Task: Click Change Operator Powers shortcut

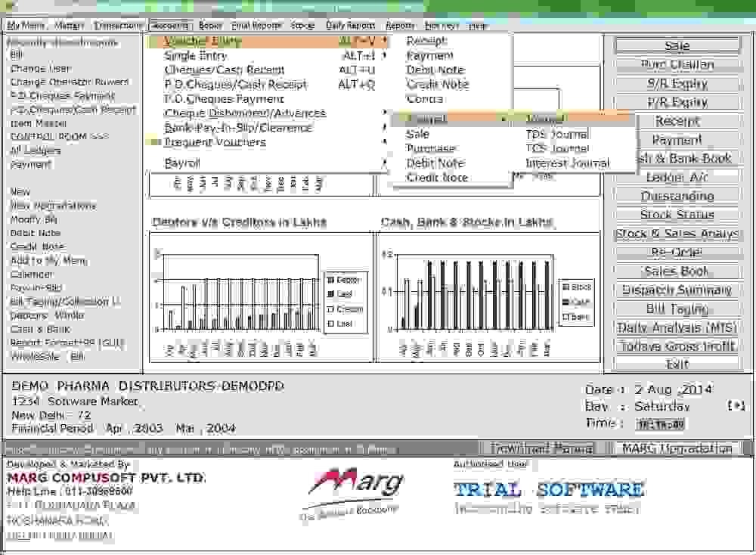Action: [70, 82]
